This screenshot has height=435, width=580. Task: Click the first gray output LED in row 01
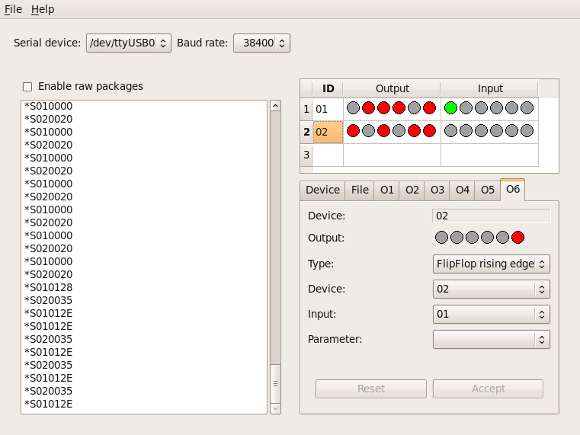353,108
